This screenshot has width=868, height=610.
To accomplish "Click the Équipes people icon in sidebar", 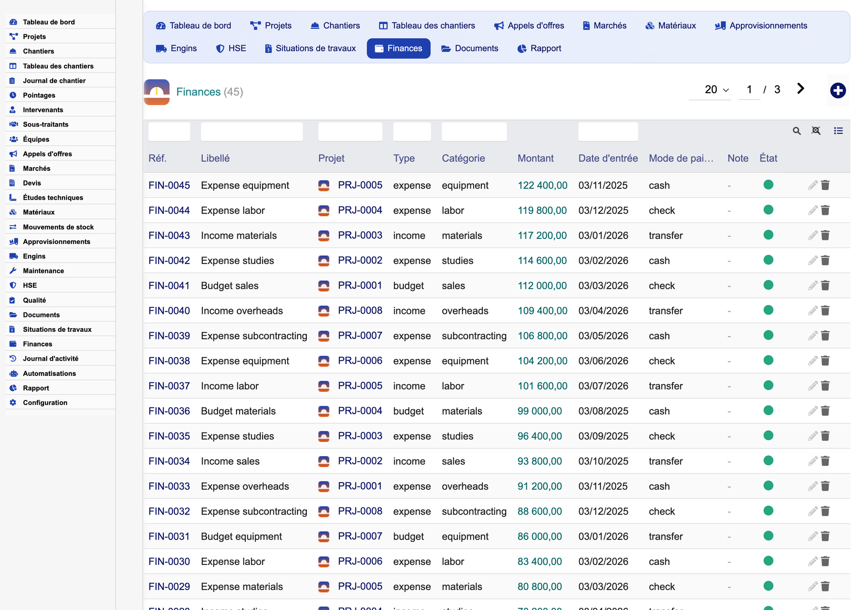I will 13,139.
